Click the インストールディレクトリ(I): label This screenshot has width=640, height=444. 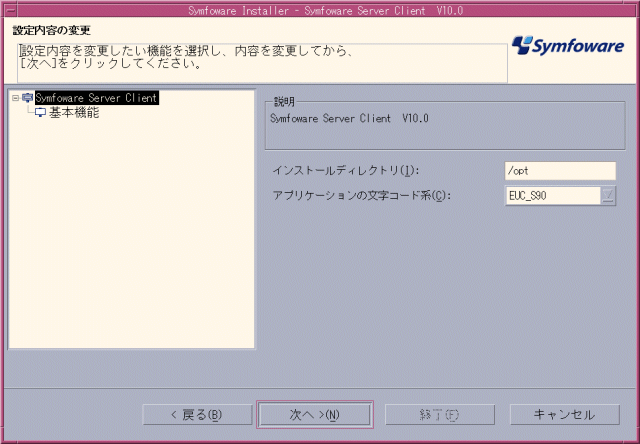pyautogui.click(x=346, y=171)
